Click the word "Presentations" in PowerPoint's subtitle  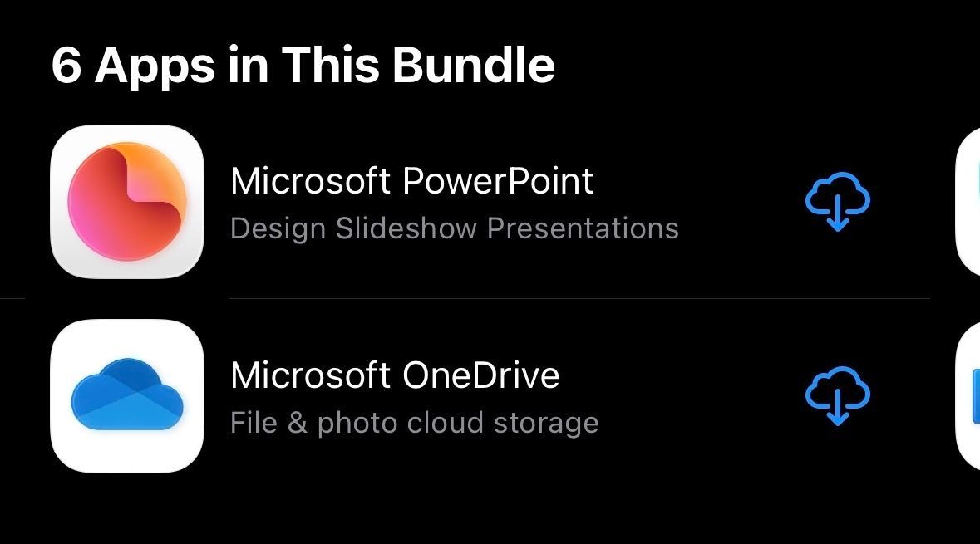click(x=583, y=228)
